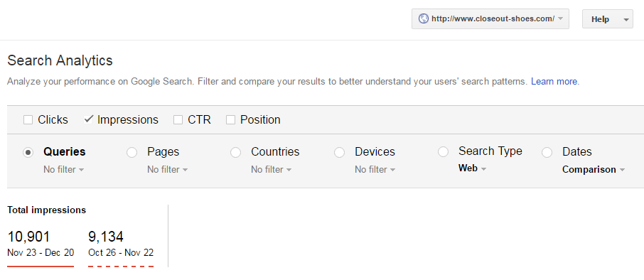Screen dimensions: 644x280
Task: Select the Dates radio button
Action: pos(547,152)
